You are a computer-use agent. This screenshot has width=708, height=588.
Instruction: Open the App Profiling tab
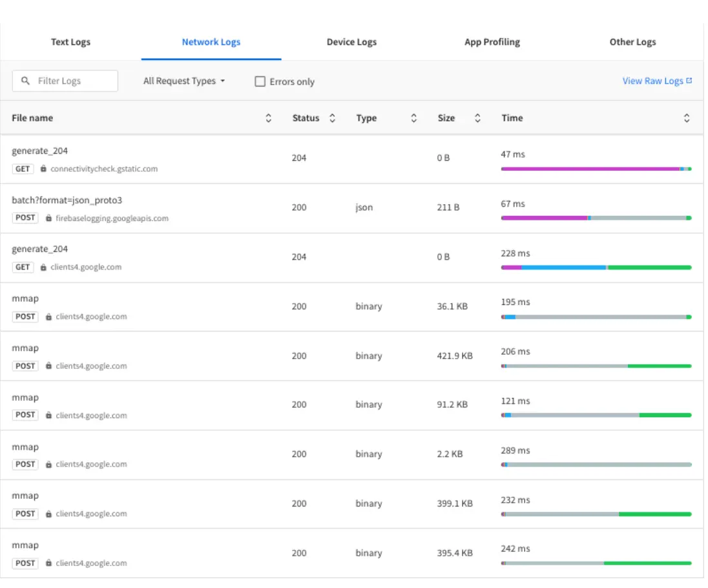tap(492, 41)
